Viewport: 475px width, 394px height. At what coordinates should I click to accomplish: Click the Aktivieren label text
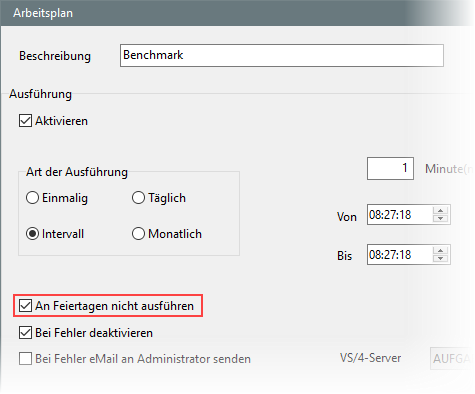point(62,121)
